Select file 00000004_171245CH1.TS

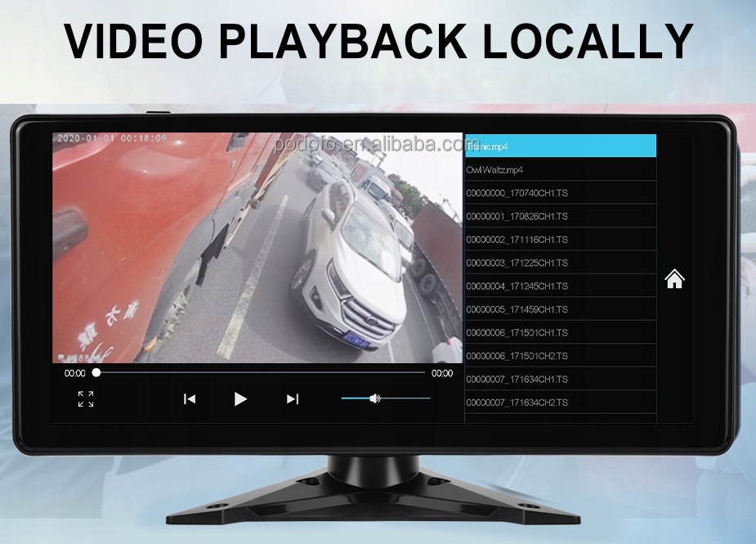tap(561, 285)
